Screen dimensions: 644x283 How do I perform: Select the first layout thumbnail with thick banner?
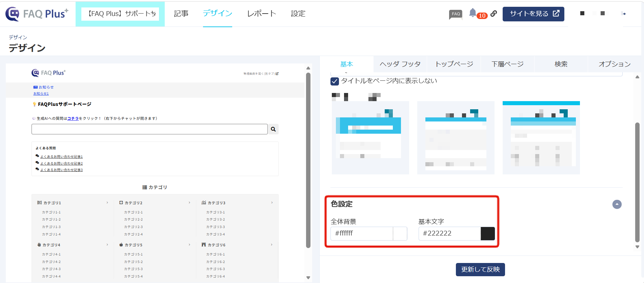370,138
